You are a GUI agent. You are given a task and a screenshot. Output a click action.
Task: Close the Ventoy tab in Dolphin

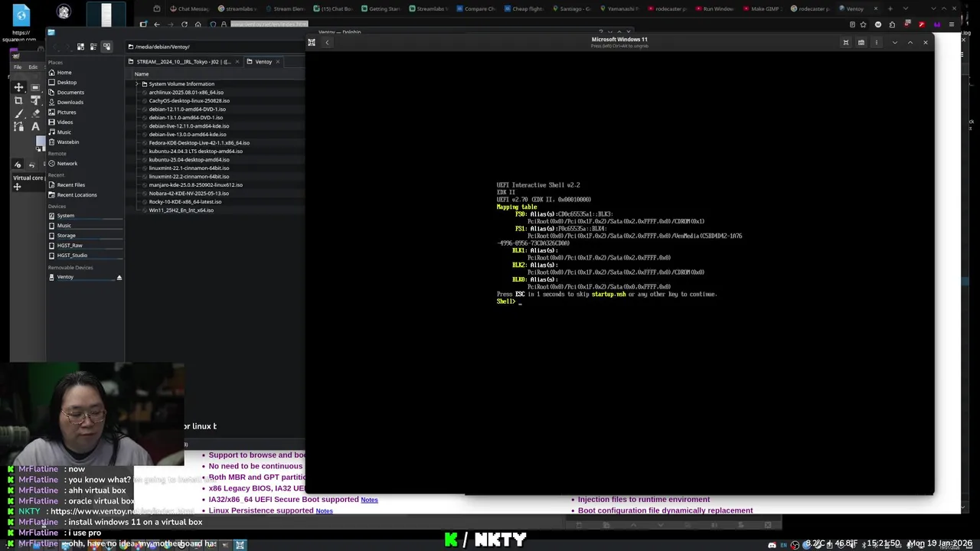(x=277, y=62)
